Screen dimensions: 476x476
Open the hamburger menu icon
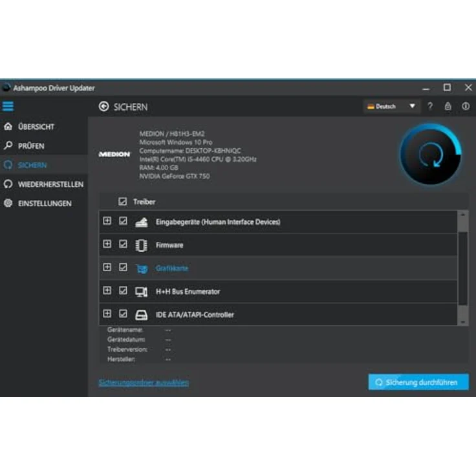[8, 106]
